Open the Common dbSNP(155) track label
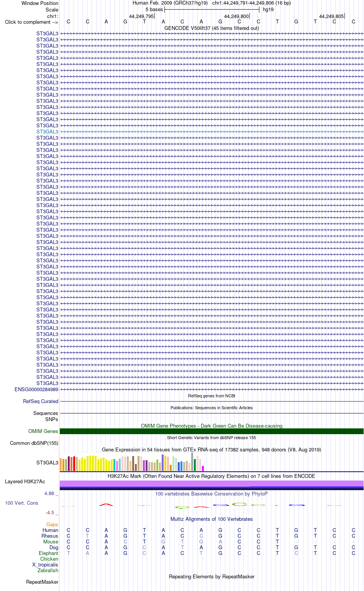The image size is (364, 591). point(34,443)
